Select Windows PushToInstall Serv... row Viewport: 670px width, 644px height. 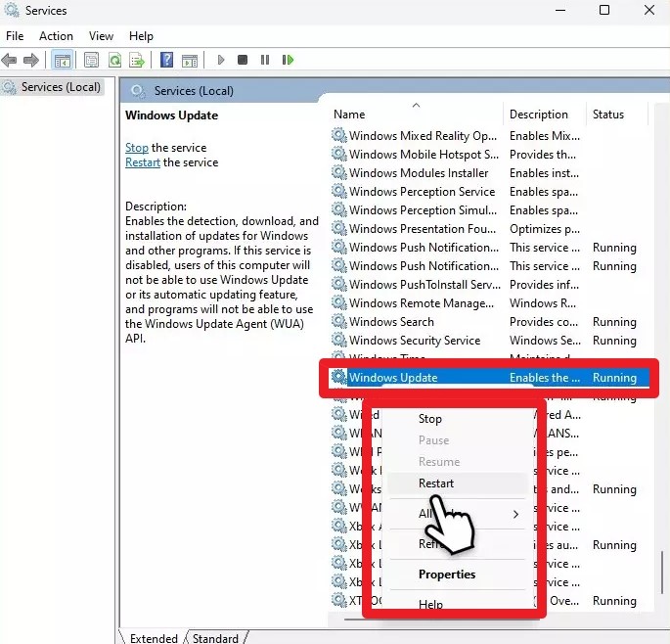click(490, 285)
